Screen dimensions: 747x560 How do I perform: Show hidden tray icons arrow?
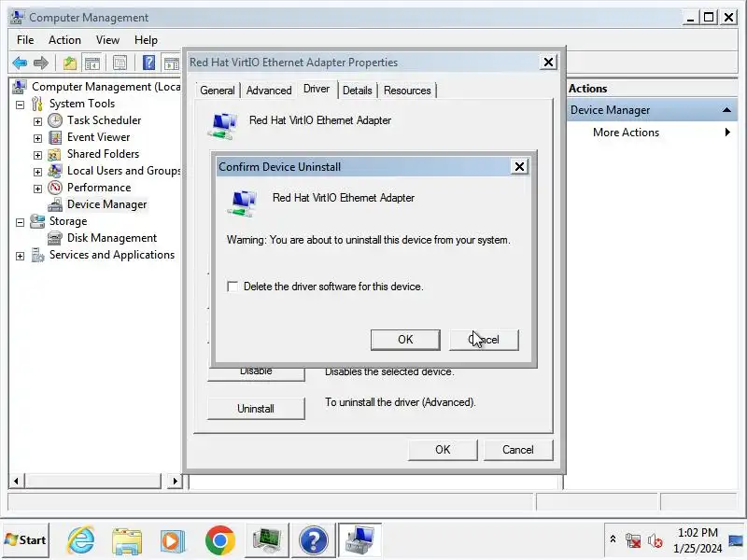pyautogui.click(x=613, y=540)
